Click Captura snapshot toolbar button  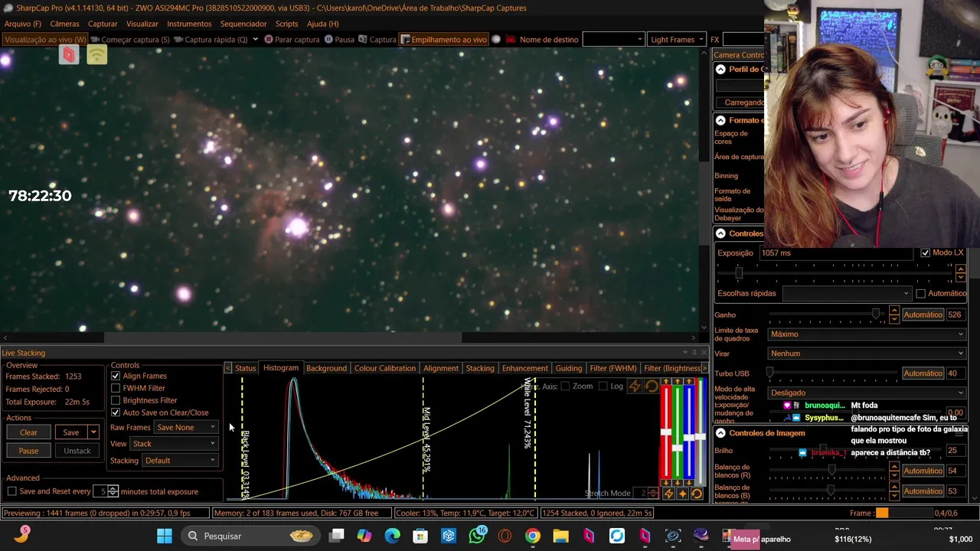(x=377, y=40)
